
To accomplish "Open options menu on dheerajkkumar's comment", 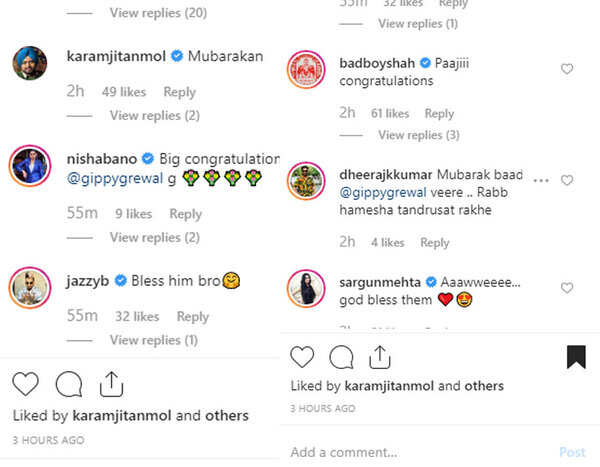I will click(541, 181).
